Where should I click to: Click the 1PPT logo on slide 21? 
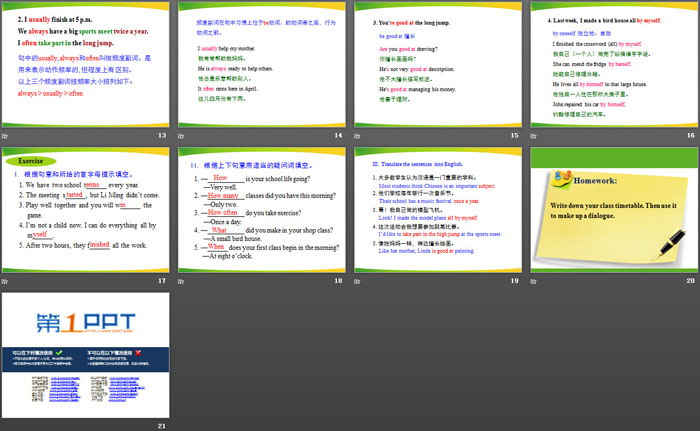click(86, 325)
